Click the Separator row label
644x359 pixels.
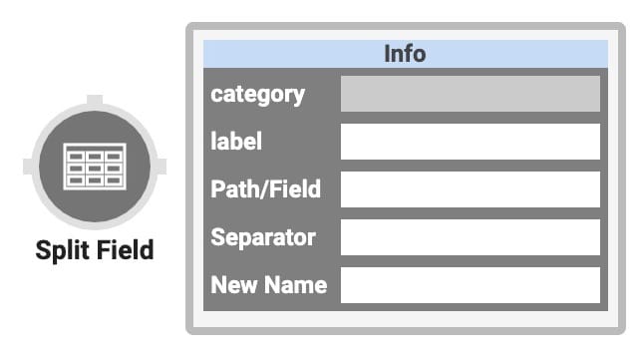click(x=263, y=237)
